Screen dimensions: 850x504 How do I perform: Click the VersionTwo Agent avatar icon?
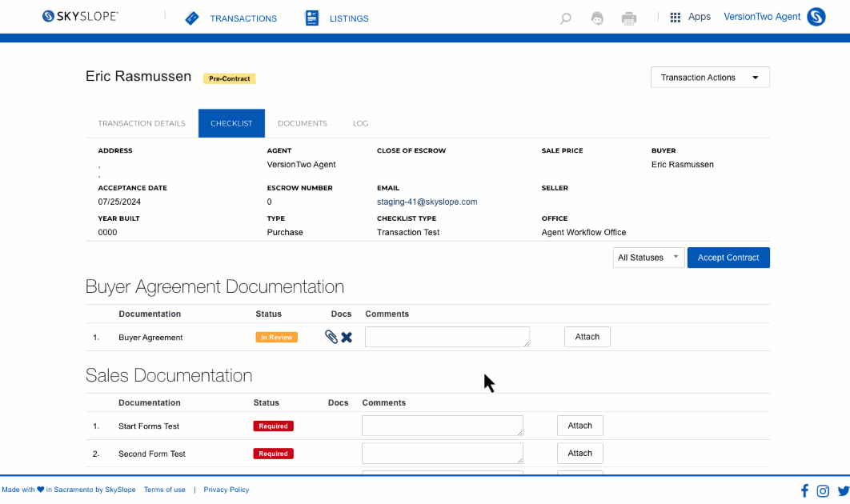[816, 17]
